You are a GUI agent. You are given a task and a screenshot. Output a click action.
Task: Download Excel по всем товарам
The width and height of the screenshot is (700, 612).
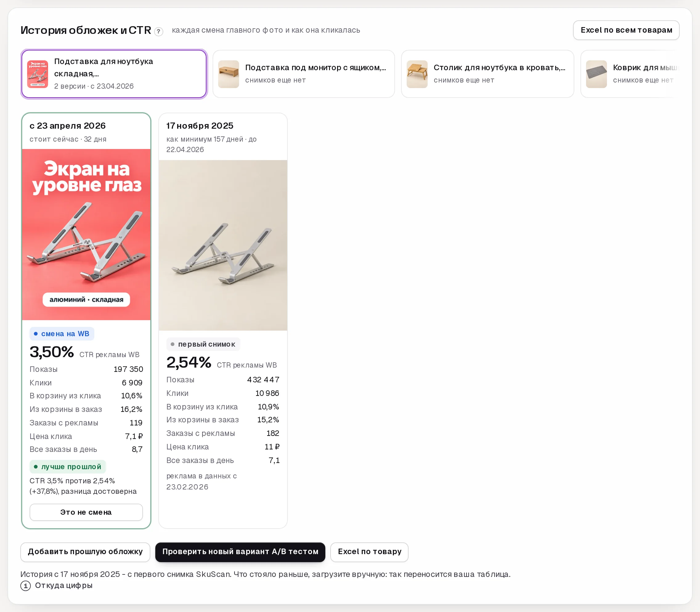point(626,30)
